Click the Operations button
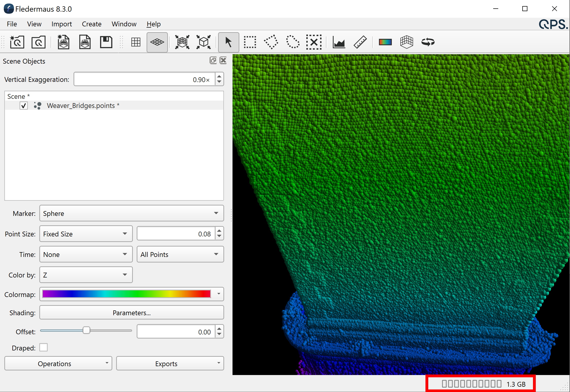 [x=55, y=364]
